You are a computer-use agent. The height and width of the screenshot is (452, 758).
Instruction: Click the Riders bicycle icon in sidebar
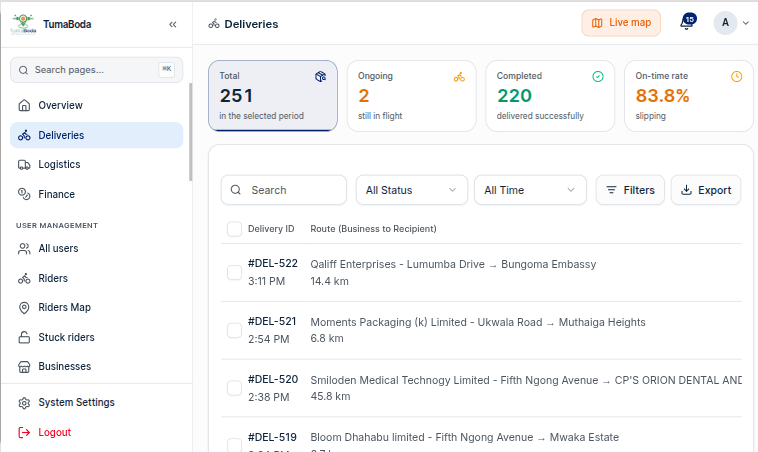tap(24, 278)
